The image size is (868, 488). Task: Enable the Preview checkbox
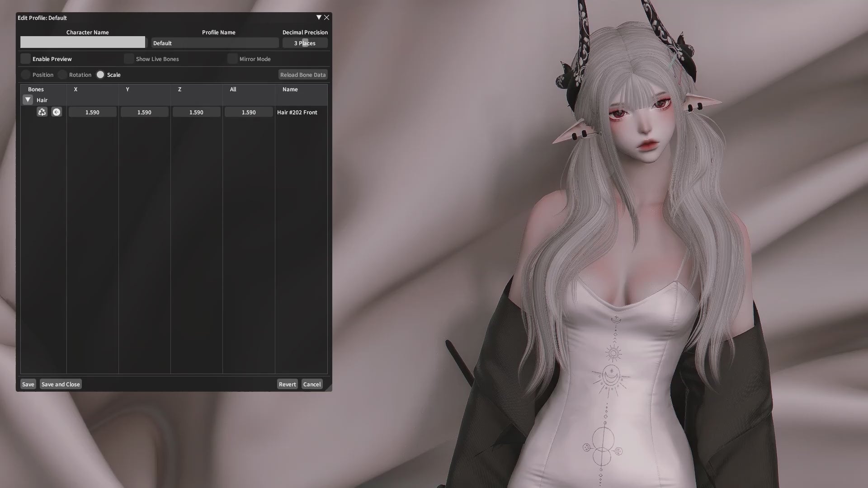26,59
